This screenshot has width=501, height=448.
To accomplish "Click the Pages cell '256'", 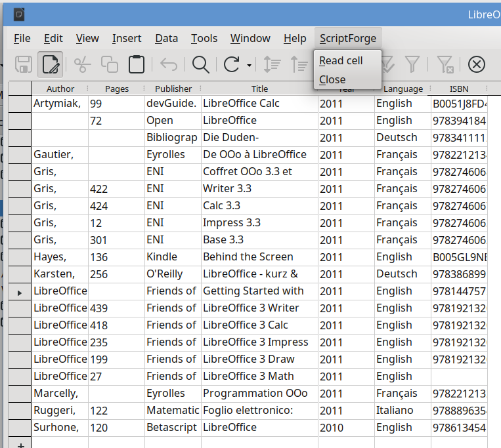I will click(x=116, y=274).
